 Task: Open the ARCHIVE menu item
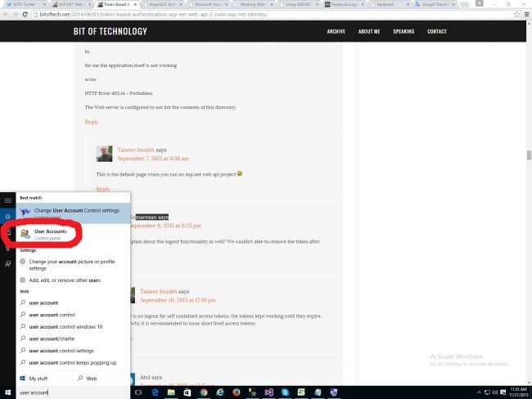336,32
